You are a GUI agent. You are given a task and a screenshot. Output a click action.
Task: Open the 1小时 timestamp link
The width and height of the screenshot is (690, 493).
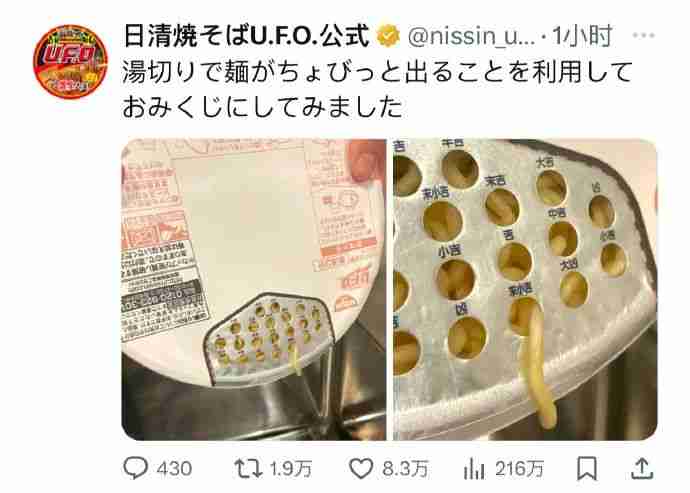(582, 36)
